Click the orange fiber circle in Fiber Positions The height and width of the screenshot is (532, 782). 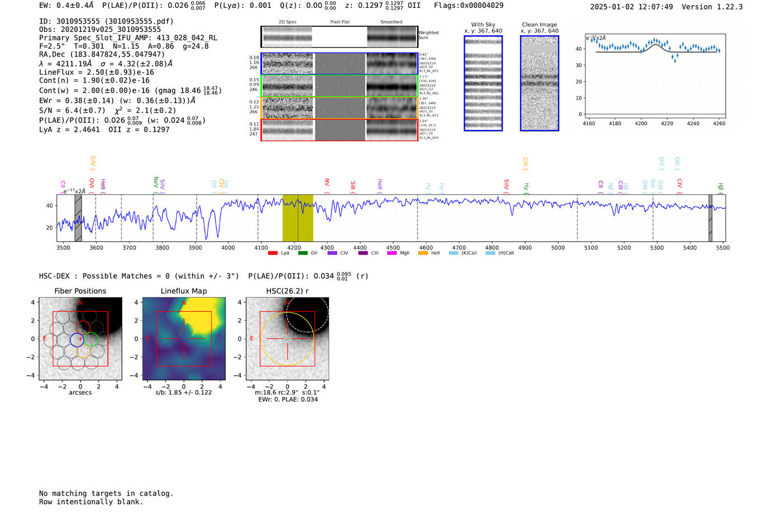[83, 351]
